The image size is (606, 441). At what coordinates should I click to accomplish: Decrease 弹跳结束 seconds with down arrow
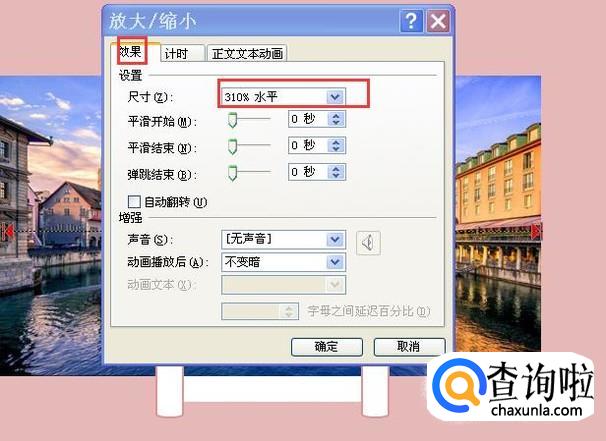336,175
